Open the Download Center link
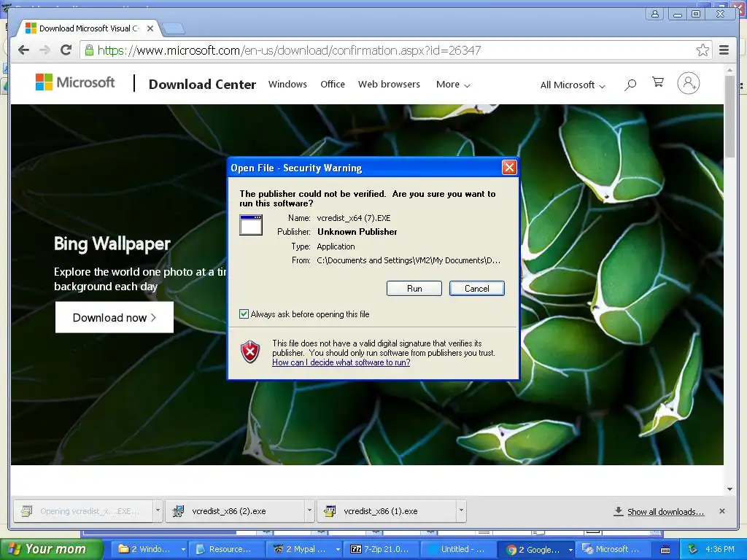The height and width of the screenshot is (560, 747). coord(203,85)
